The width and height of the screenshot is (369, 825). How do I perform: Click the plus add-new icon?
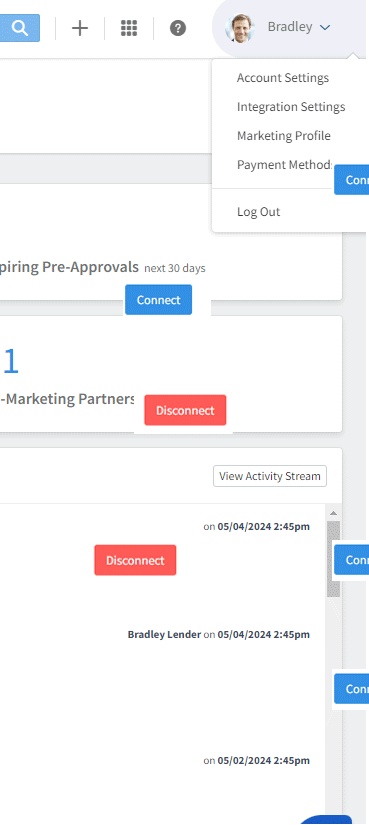[79, 28]
